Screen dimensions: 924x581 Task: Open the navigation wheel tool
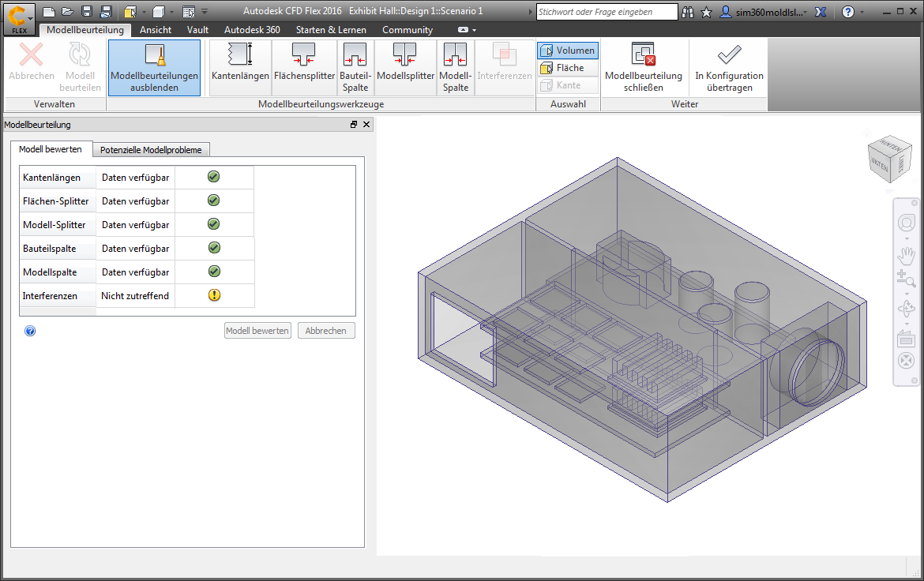tap(907, 223)
